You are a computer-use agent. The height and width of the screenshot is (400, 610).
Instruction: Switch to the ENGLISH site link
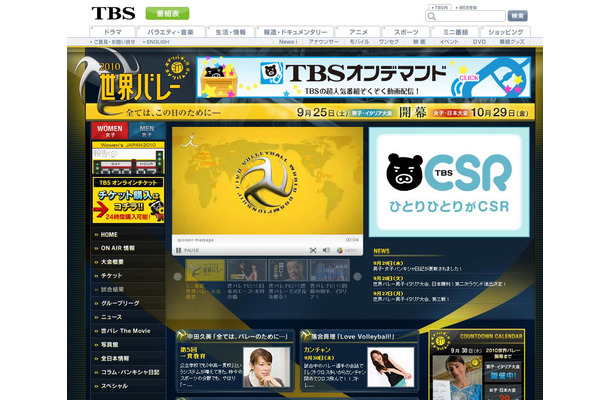[x=156, y=42]
